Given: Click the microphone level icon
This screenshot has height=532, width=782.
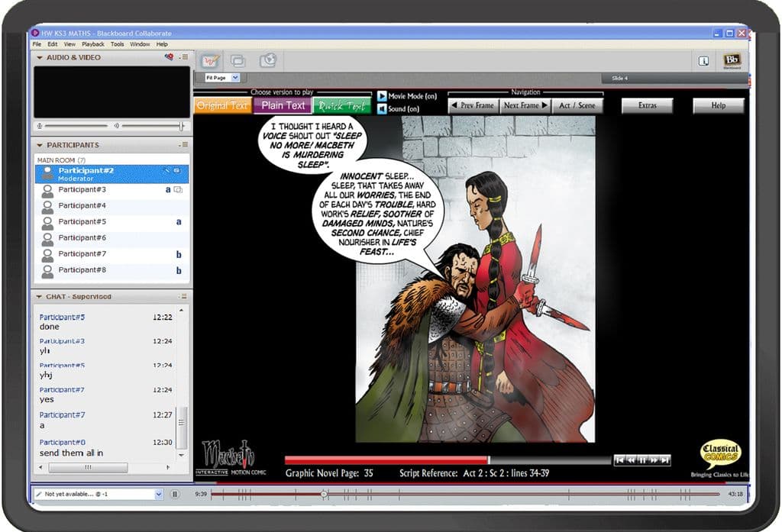Looking at the screenshot, I should pos(40,126).
